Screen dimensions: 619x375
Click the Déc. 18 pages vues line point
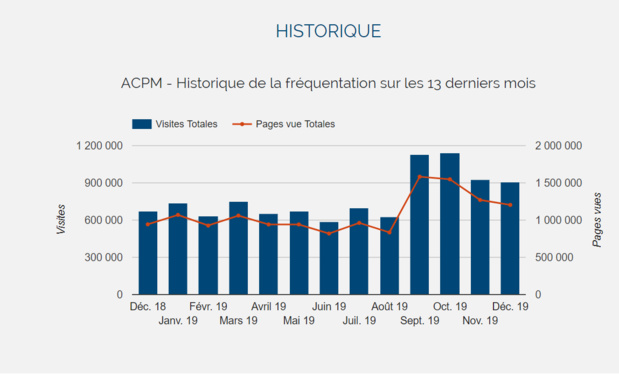coord(148,224)
